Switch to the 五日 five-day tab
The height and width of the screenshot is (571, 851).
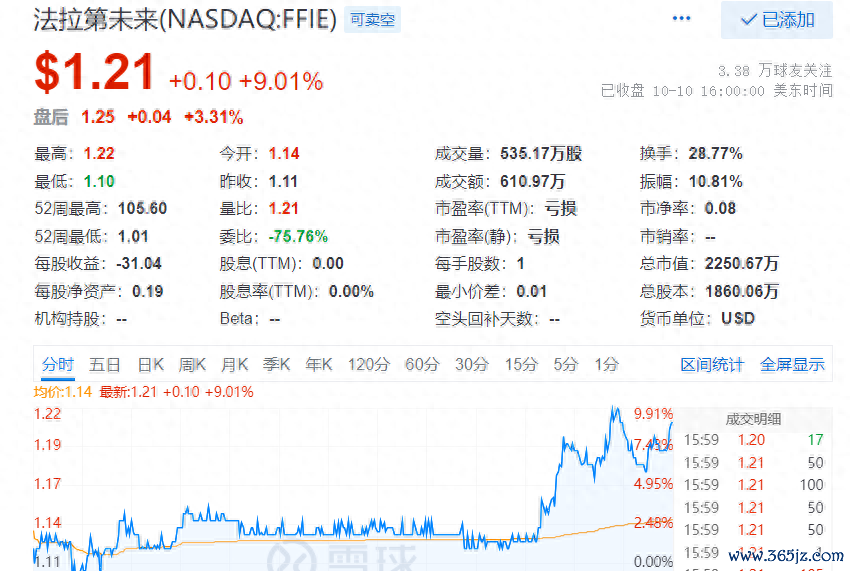[x=104, y=364]
